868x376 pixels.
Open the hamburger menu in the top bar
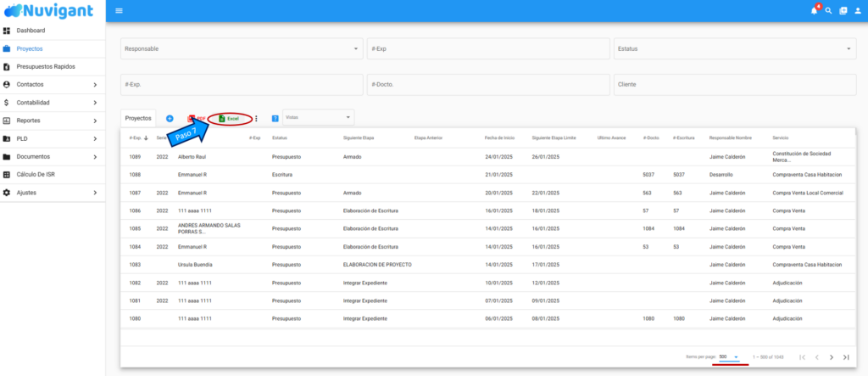[119, 10]
